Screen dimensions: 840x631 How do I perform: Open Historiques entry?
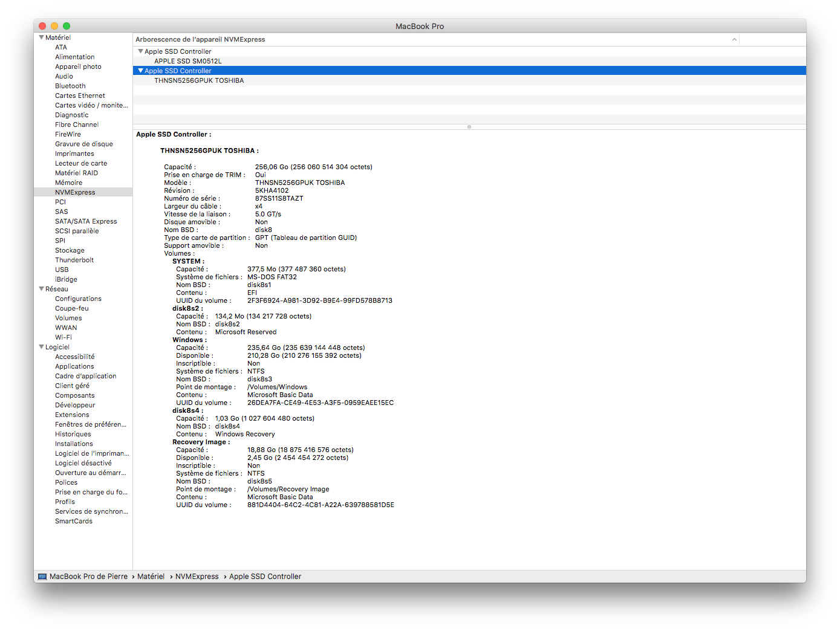73,434
